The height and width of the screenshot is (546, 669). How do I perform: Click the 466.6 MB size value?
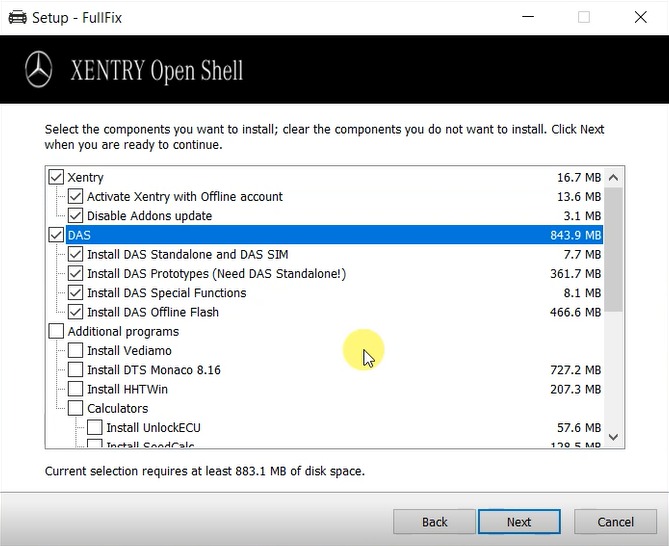click(x=576, y=312)
